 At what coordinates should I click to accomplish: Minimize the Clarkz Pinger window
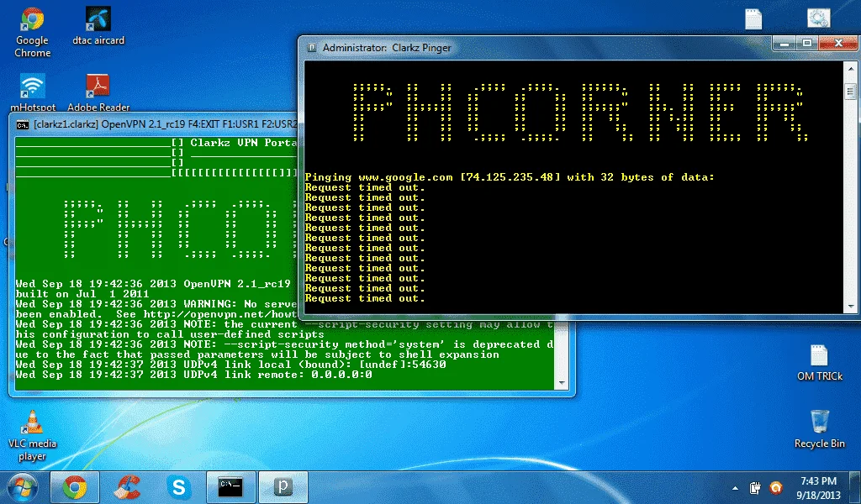pos(784,43)
